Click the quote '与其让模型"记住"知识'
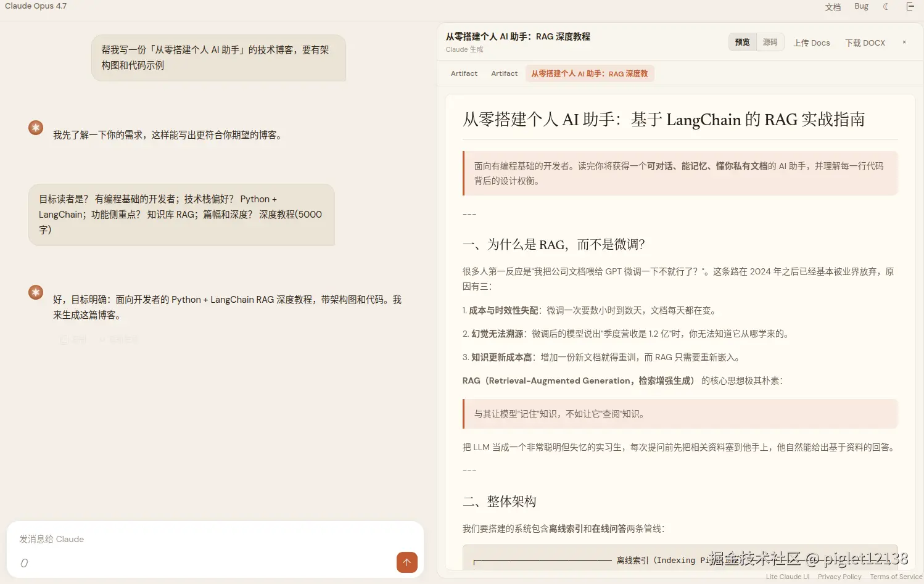Screen dimensions: 924x584 point(680,414)
